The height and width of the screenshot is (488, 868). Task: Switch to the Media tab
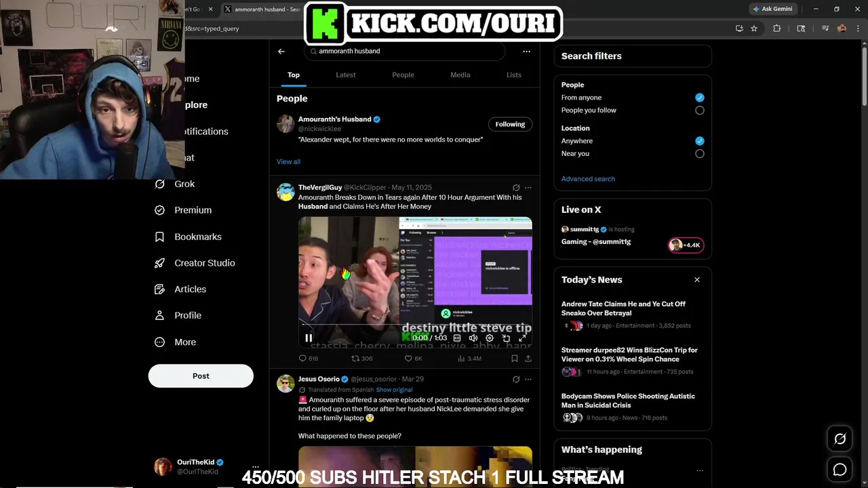(x=460, y=75)
